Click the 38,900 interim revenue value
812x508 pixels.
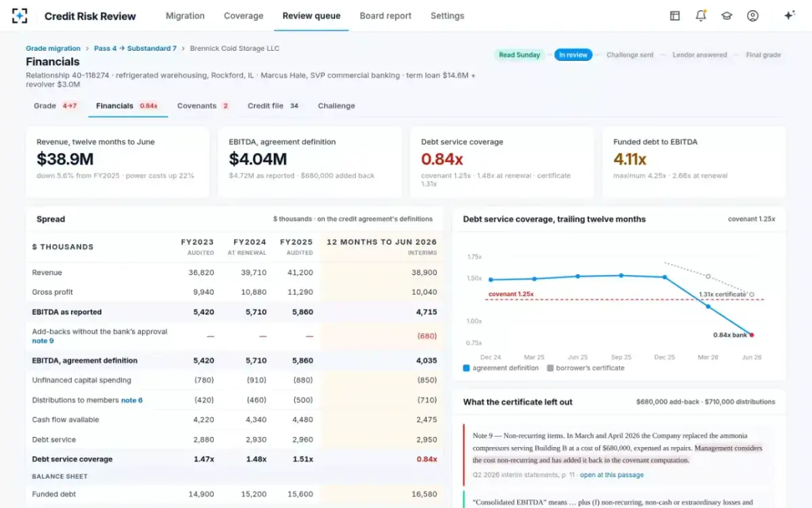tap(424, 273)
